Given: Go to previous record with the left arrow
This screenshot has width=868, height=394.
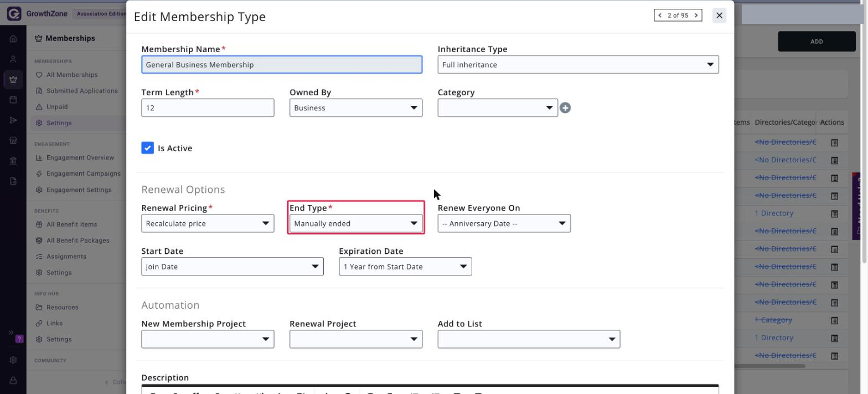Looking at the screenshot, I should [660, 16].
